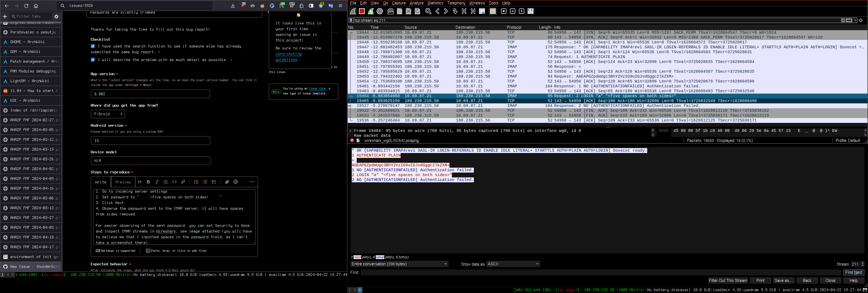Toggle packet list colorize rules icon
This screenshot has width=868, height=293.
(493, 11)
